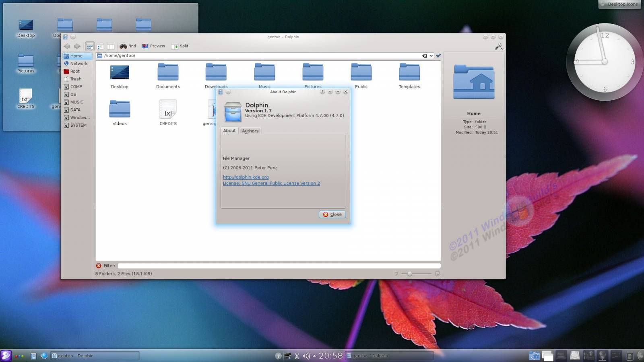Click the large Home folder icon in info panel
Viewport: 644px width, 362px height.
pyautogui.click(x=474, y=82)
